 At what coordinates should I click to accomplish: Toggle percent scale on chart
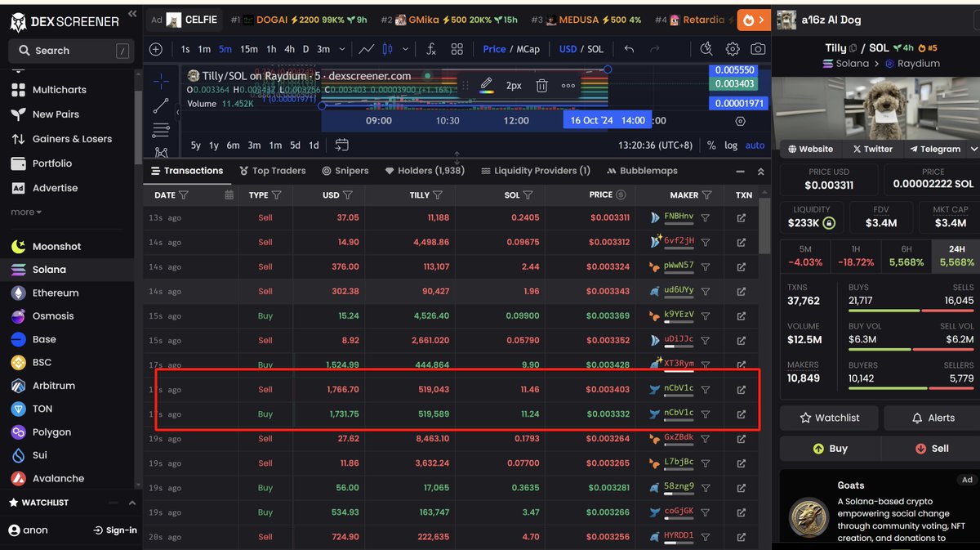(x=711, y=145)
